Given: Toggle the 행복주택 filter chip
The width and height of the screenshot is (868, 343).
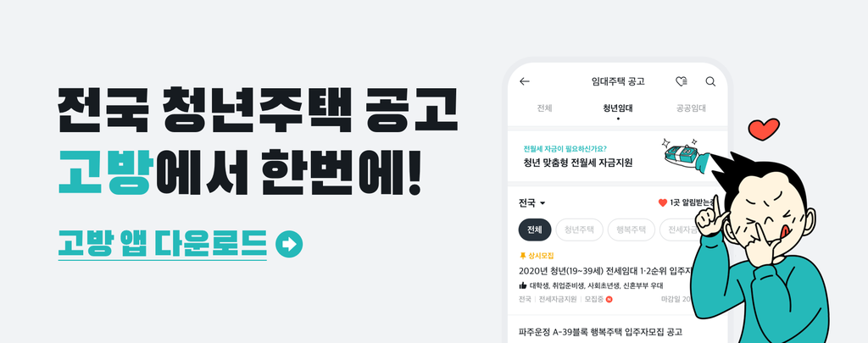Looking at the screenshot, I should pyautogui.click(x=631, y=230).
